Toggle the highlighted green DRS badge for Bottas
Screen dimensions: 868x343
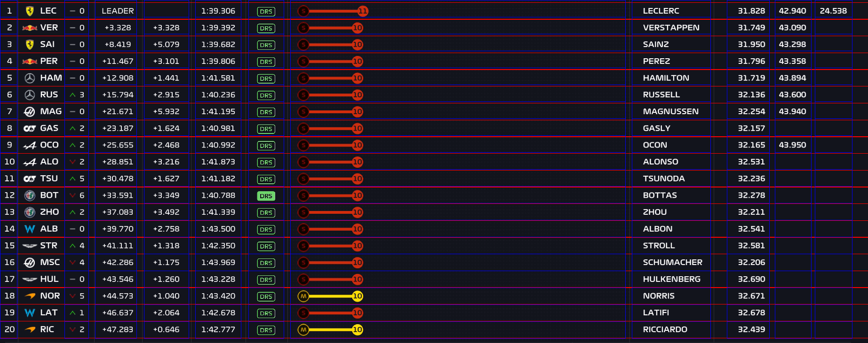[266, 196]
